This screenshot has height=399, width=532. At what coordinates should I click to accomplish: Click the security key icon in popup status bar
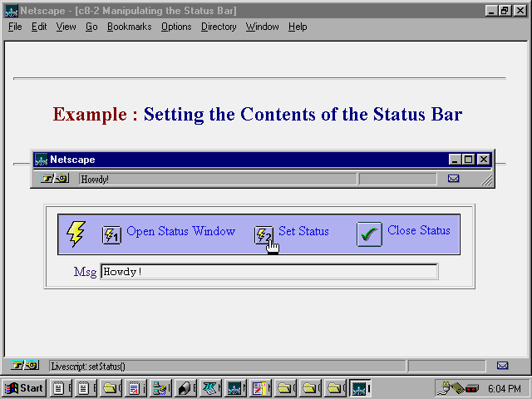[x=55, y=178]
